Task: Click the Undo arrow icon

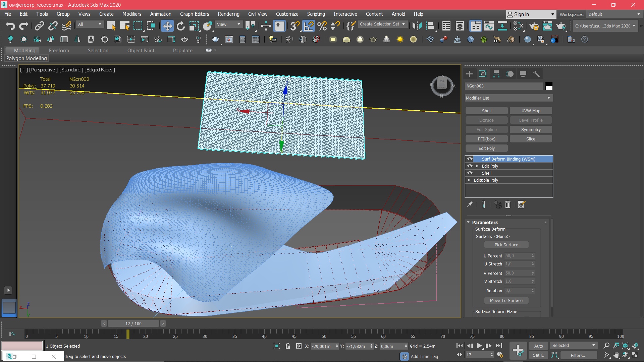Action: click(x=10, y=26)
